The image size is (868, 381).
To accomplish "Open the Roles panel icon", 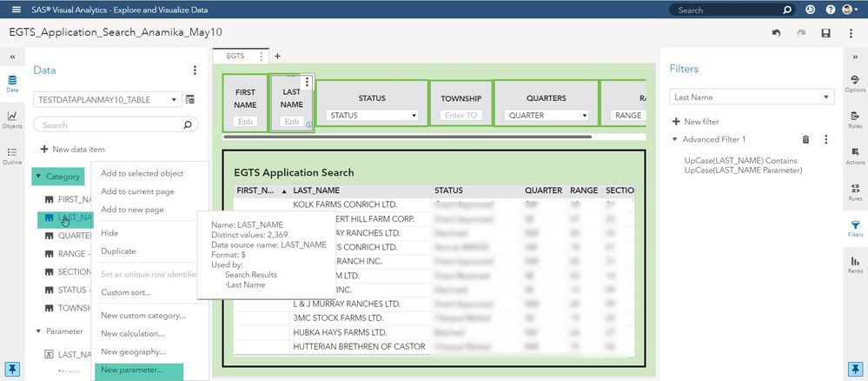I will (855, 118).
